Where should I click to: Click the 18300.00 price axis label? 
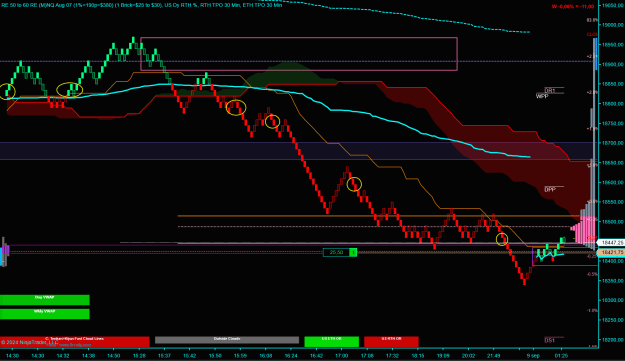point(613,300)
